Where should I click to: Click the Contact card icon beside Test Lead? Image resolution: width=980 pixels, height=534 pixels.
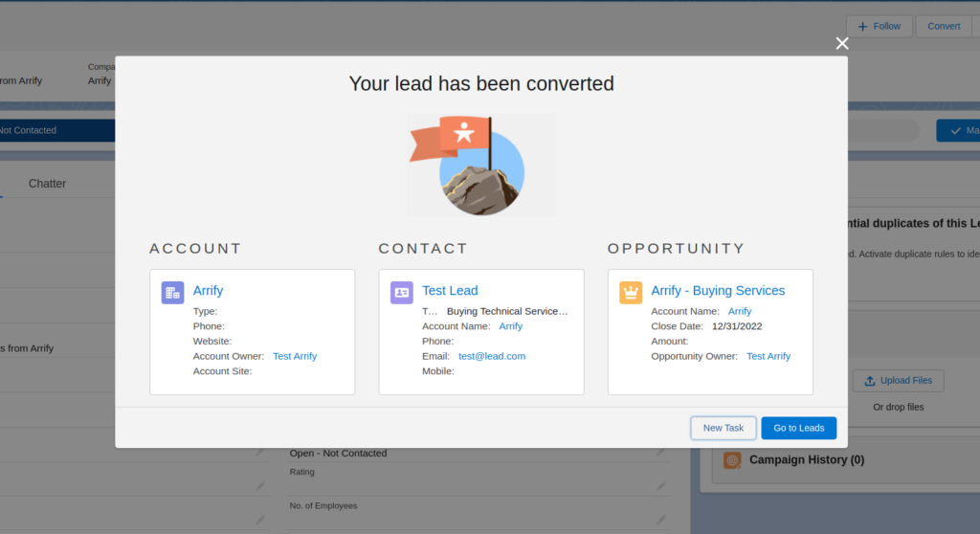point(402,293)
